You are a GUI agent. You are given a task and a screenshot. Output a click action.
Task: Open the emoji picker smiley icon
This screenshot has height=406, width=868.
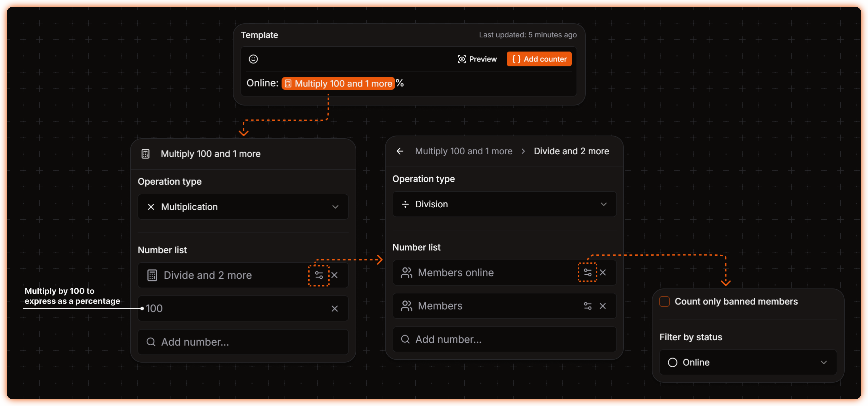pyautogui.click(x=253, y=59)
